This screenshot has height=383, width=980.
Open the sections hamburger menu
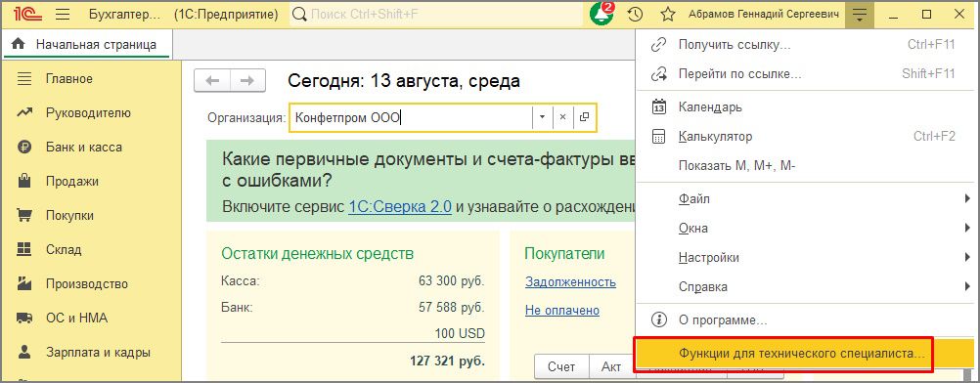[x=63, y=14]
